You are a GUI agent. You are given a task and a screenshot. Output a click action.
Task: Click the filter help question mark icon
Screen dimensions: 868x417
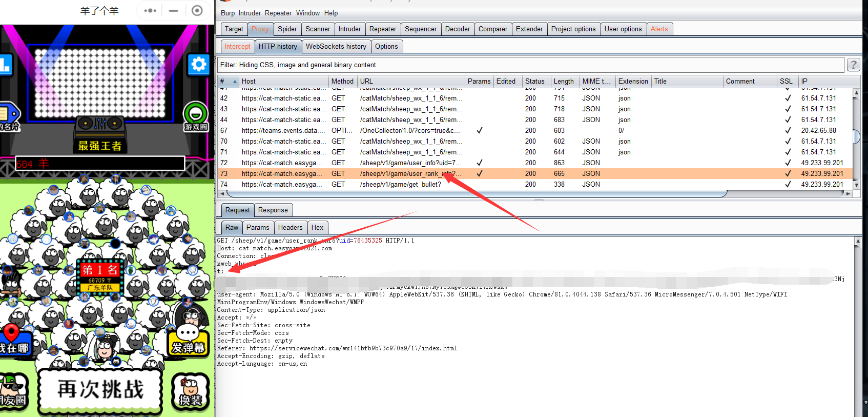click(x=853, y=65)
